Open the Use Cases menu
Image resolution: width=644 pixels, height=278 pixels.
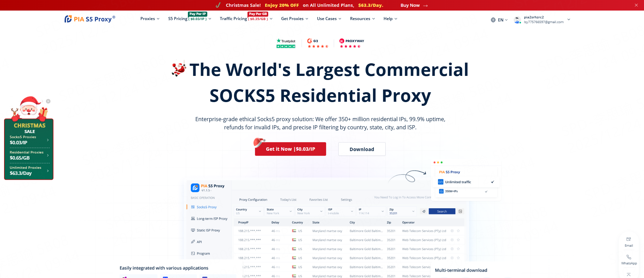(x=329, y=19)
